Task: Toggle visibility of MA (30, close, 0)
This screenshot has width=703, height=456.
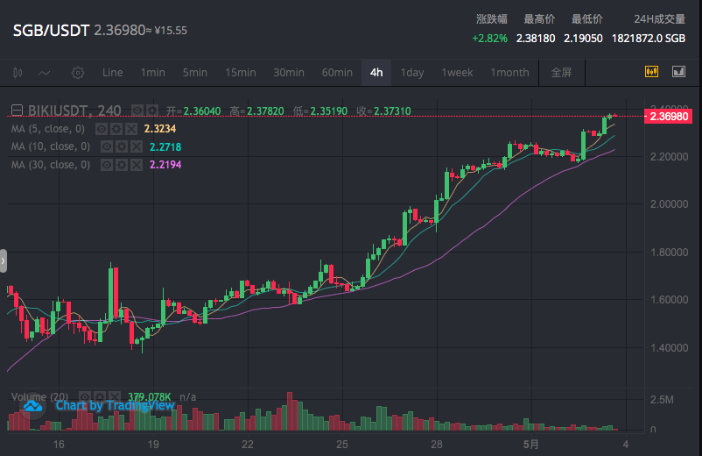Action: coord(107,165)
